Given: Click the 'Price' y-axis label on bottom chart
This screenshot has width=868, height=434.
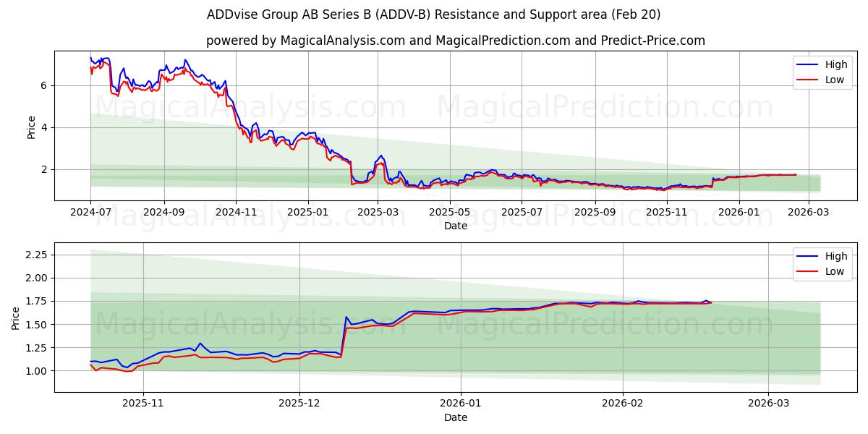Looking at the screenshot, I should tap(16, 317).
